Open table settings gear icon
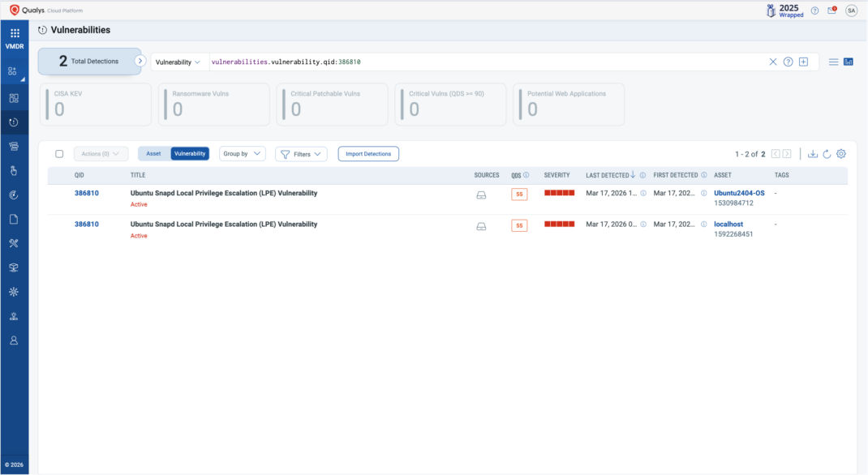The width and height of the screenshot is (868, 475). pyautogui.click(x=841, y=154)
